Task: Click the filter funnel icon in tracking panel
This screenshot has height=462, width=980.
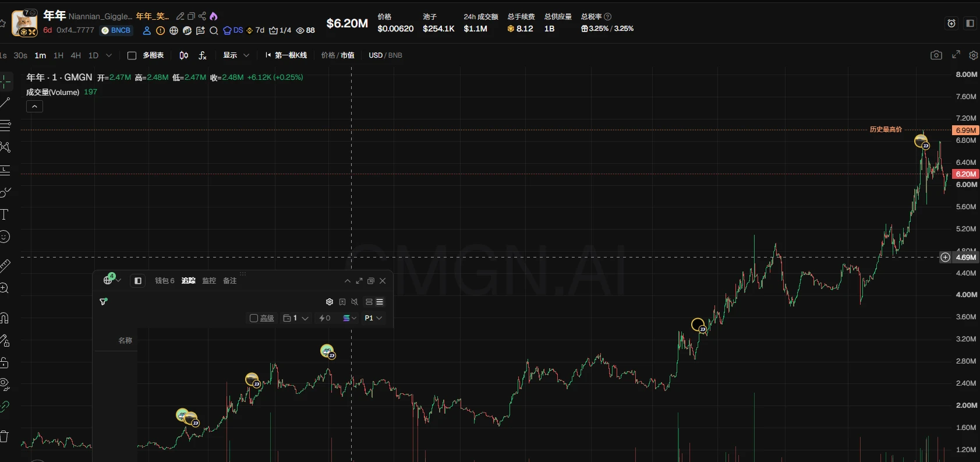Action: click(x=104, y=302)
